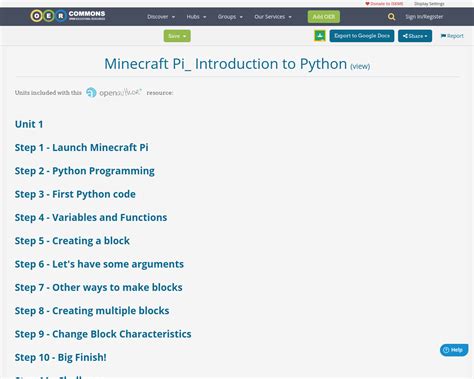Open Step 5 - Creating a block
This screenshot has height=379, width=474.
coord(72,241)
